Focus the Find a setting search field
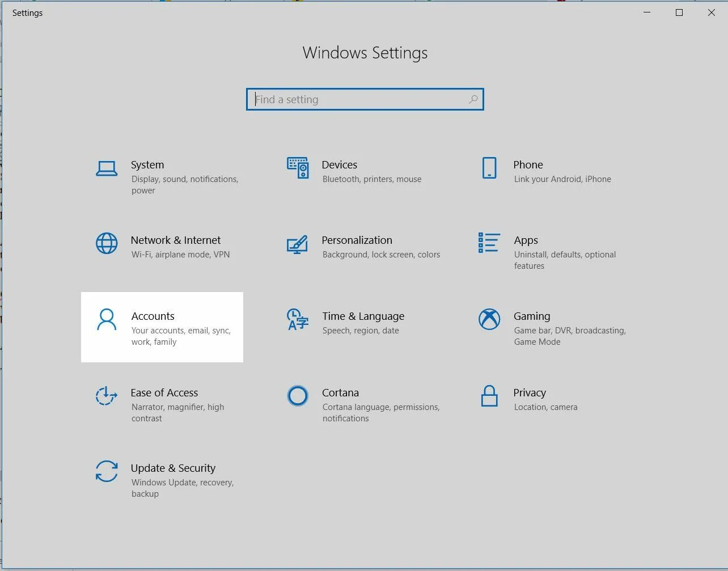Screen dimensions: 728x571 click(365, 99)
